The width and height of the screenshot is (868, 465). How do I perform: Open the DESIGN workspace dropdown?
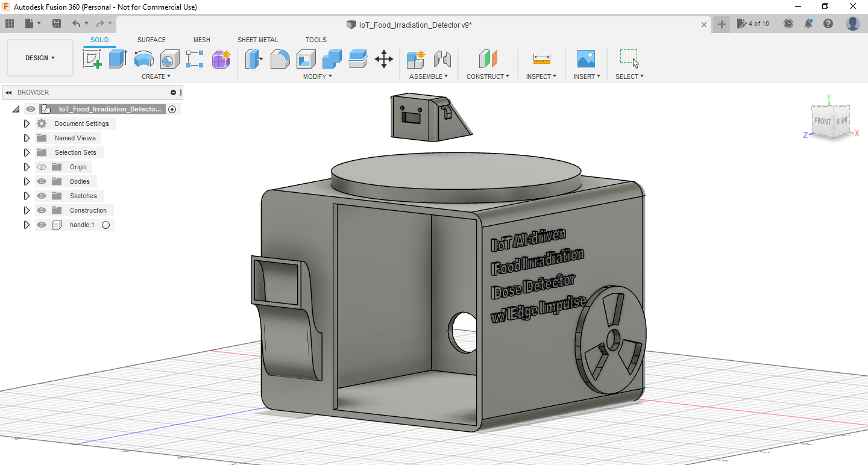point(40,58)
